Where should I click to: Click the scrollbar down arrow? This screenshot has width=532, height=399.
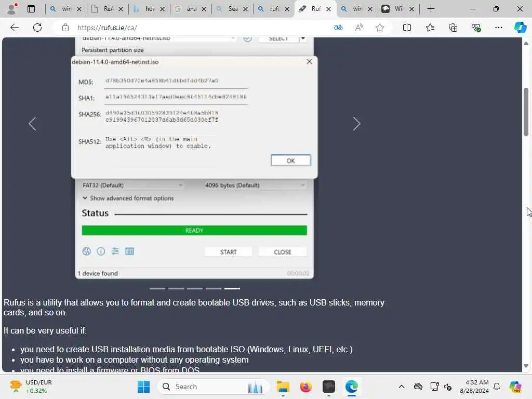click(x=526, y=366)
